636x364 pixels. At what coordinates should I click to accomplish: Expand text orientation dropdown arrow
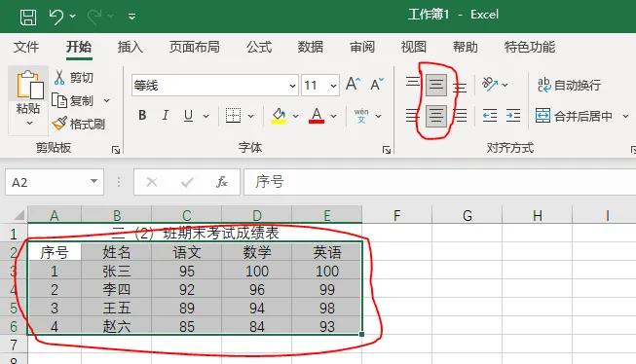click(x=505, y=85)
